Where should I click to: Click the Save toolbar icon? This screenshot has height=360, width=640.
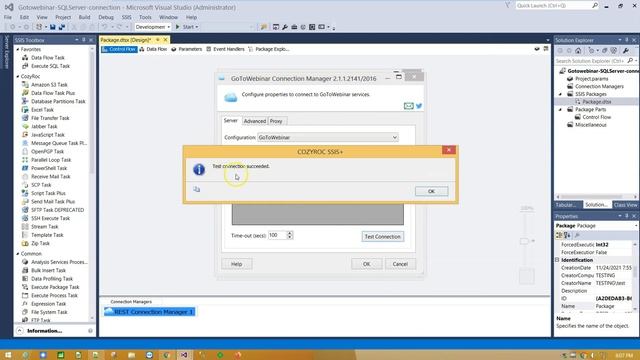53,27
